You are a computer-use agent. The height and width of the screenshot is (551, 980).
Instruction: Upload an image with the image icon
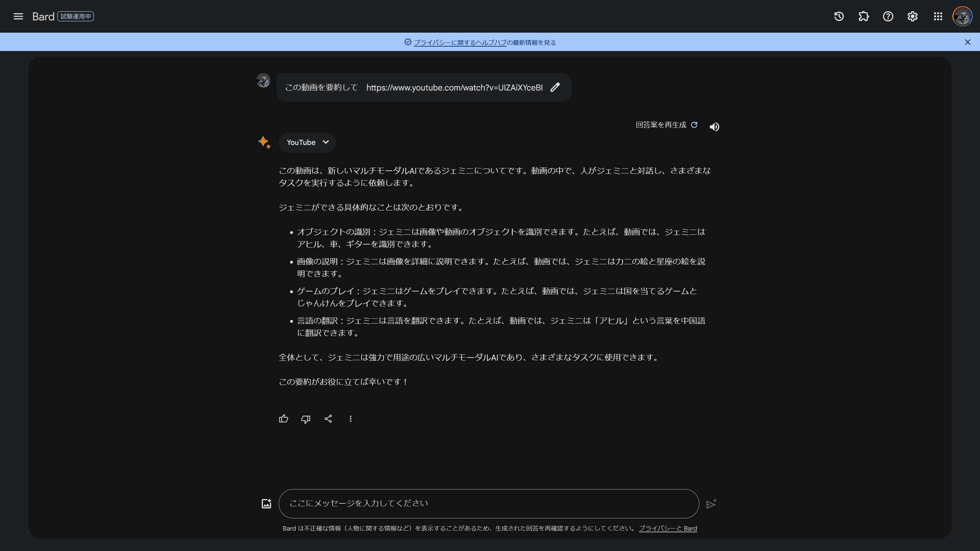[x=266, y=503]
